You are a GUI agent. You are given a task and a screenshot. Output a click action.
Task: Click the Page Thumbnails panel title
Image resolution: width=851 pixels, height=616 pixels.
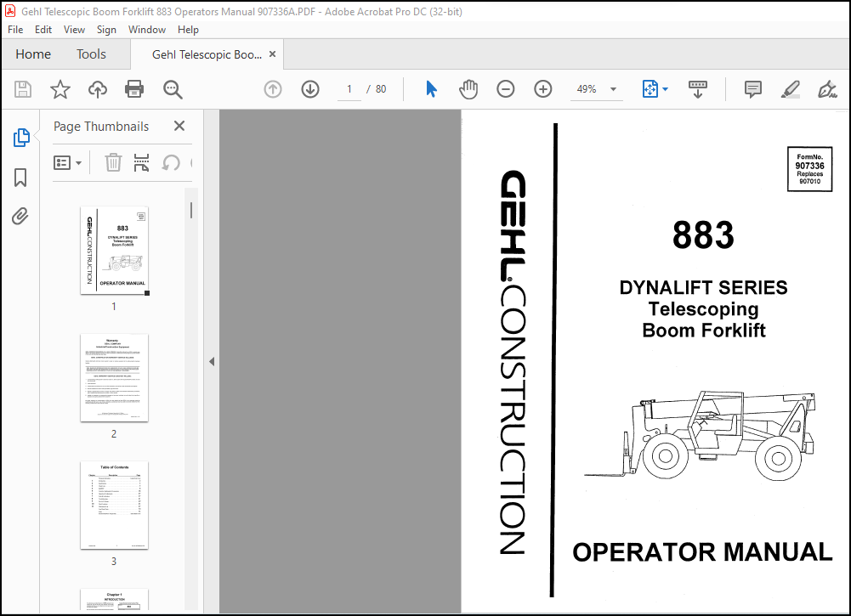click(x=101, y=127)
